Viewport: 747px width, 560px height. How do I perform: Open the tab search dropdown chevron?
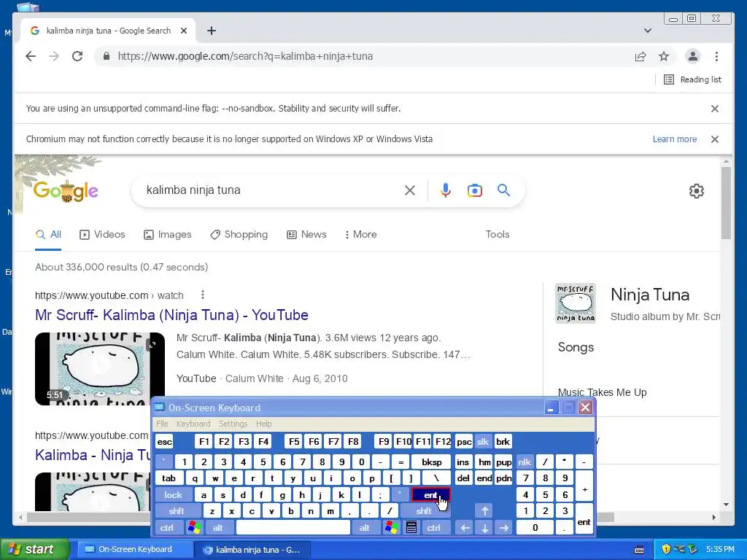[648, 31]
